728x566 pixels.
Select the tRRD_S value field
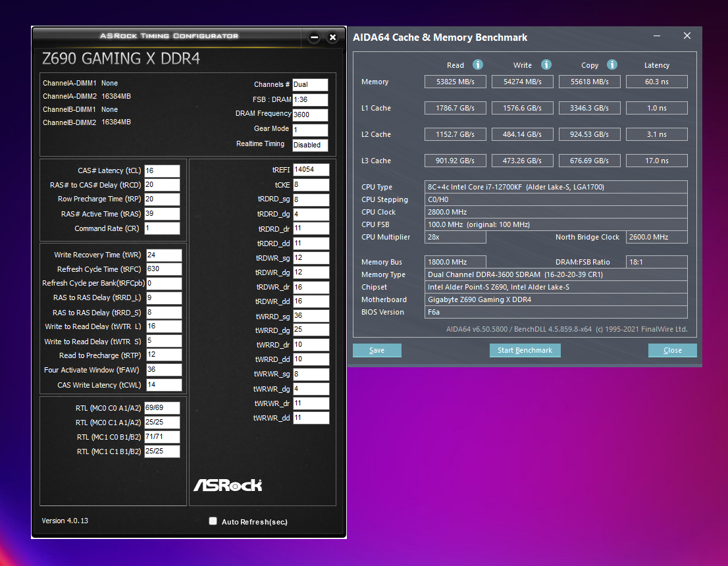click(164, 312)
